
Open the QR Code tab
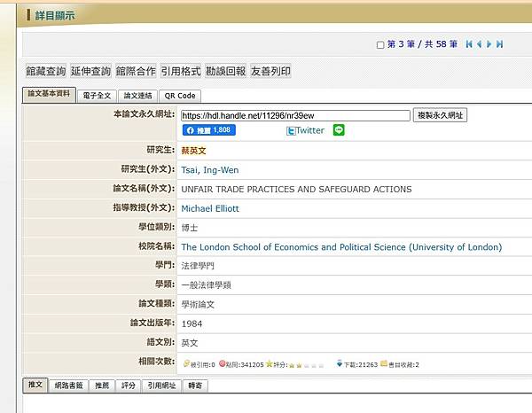pyautogui.click(x=179, y=96)
